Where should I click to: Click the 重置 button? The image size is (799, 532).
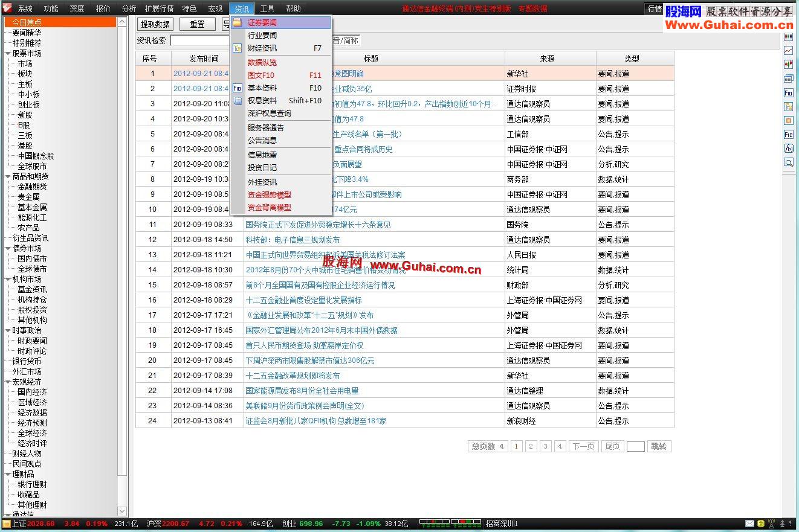coord(197,24)
